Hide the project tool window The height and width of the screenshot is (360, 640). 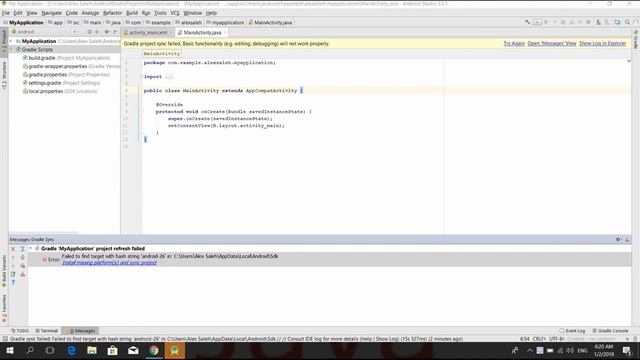116,32
